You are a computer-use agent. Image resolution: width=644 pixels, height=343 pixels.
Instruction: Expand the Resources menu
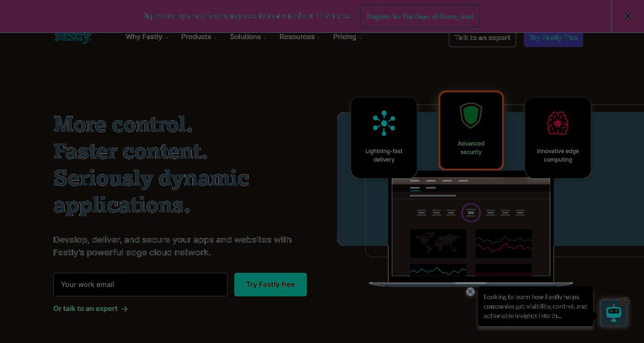tap(300, 37)
